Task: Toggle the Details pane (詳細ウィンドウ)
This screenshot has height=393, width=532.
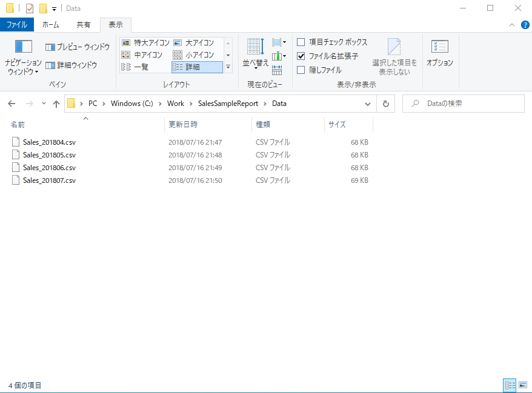Action: click(x=71, y=65)
